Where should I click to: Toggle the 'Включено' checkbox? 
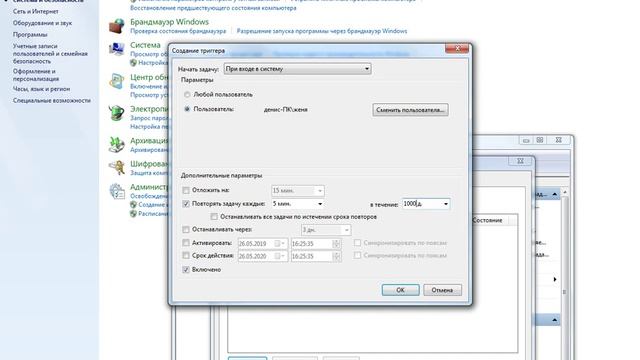click(186, 270)
